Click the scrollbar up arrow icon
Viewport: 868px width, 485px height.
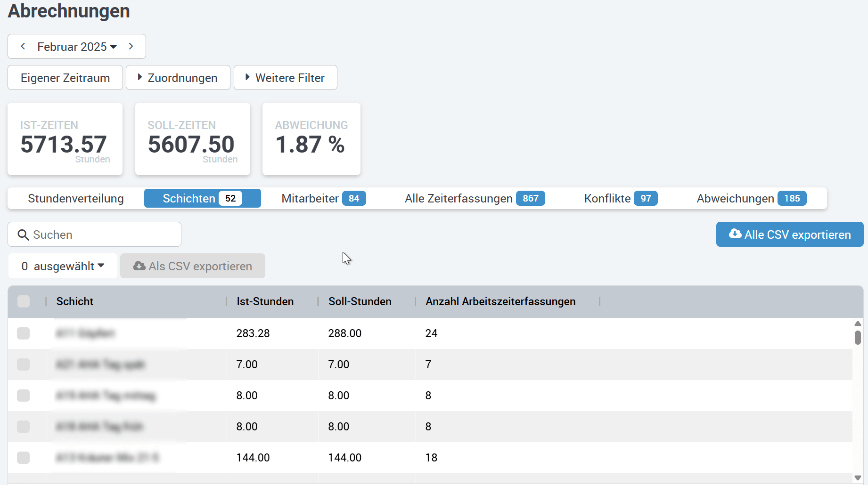pyautogui.click(x=858, y=323)
